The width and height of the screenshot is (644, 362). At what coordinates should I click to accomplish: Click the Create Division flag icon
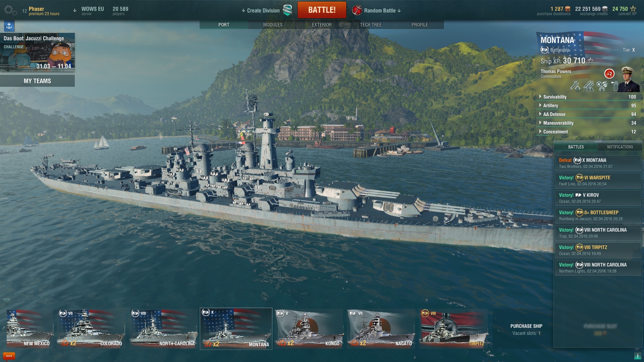click(x=287, y=10)
